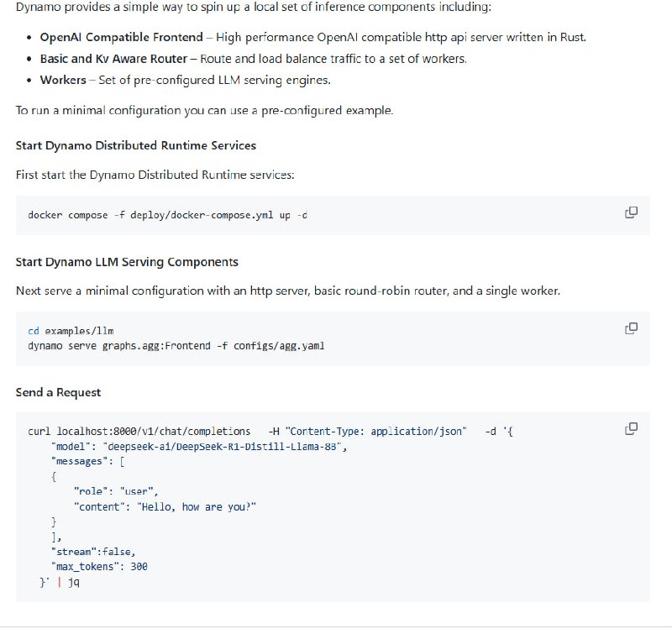Copy the dynamo serve code block

632,328
